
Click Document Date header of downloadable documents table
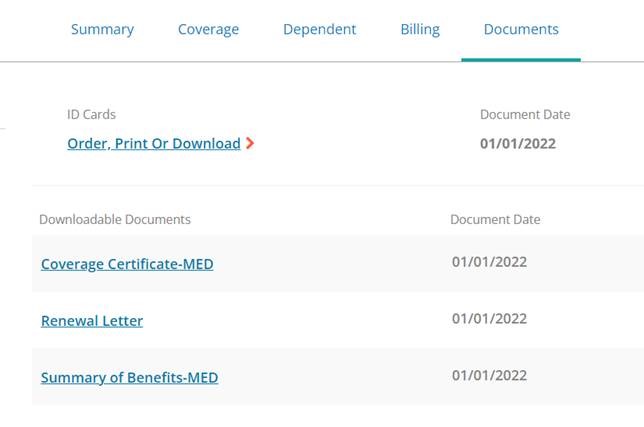[495, 219]
